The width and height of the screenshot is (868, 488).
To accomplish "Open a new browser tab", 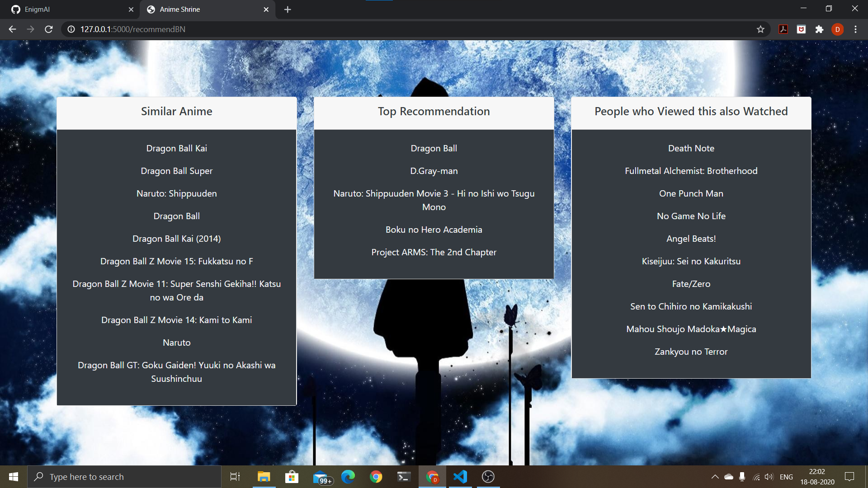I will (288, 9).
